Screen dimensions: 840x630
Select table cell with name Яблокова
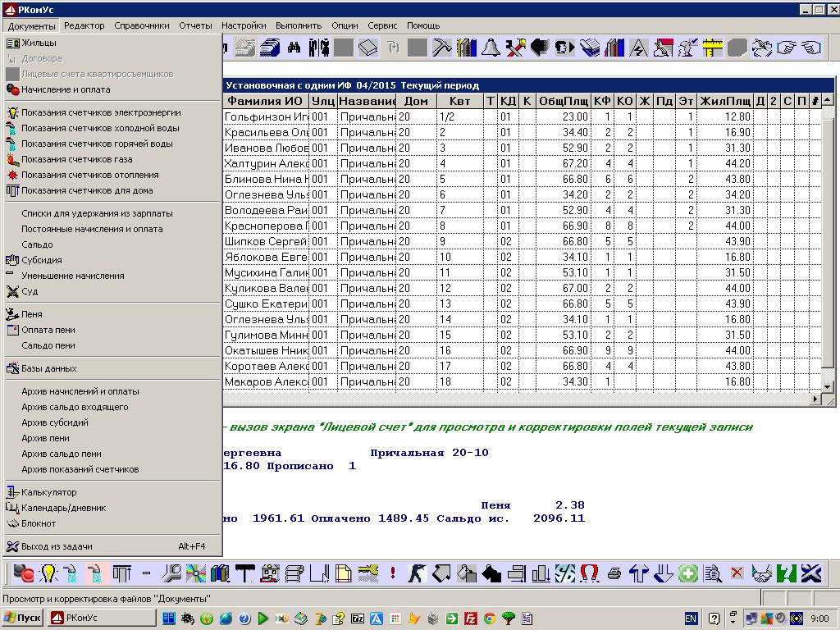pyautogui.click(x=266, y=257)
